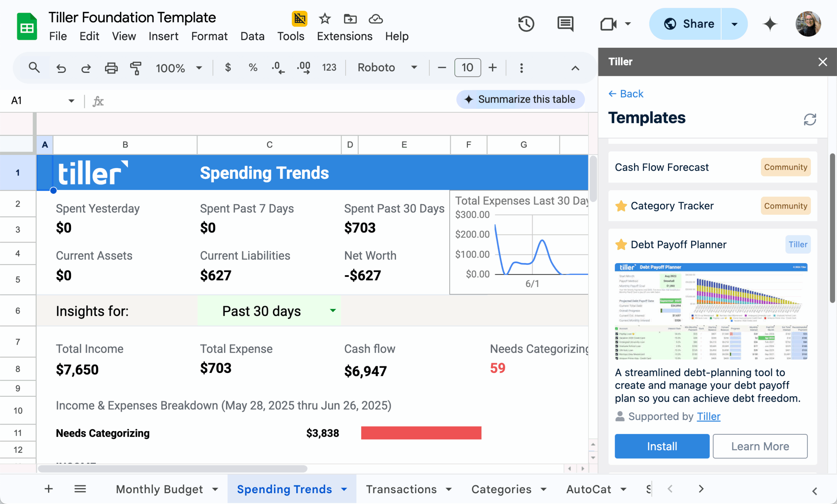Switch to the Transactions sheet tab

point(401,489)
